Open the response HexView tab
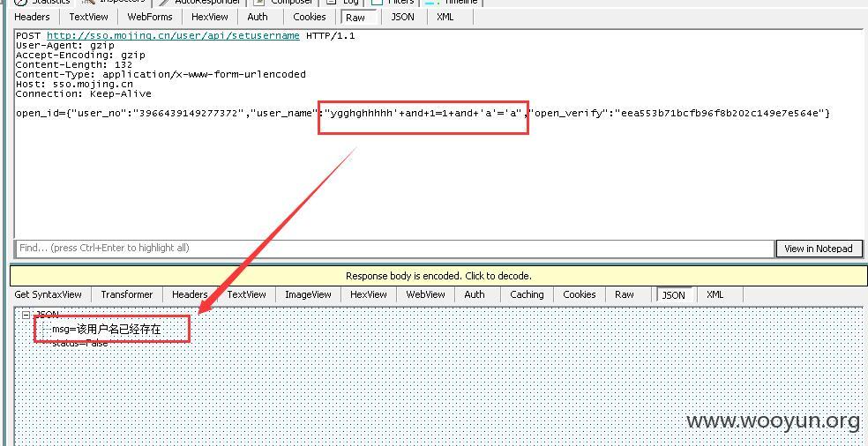Image resolution: width=868 pixels, height=446 pixels. (368, 294)
